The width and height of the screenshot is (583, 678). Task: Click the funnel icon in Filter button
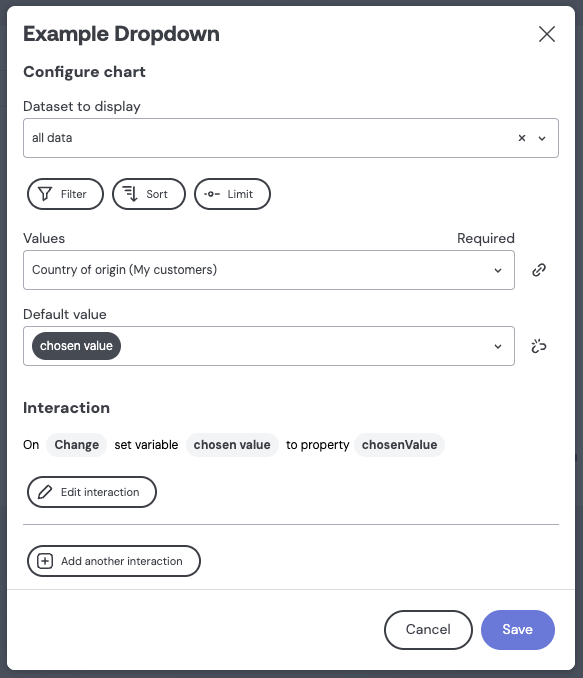tap(45, 194)
